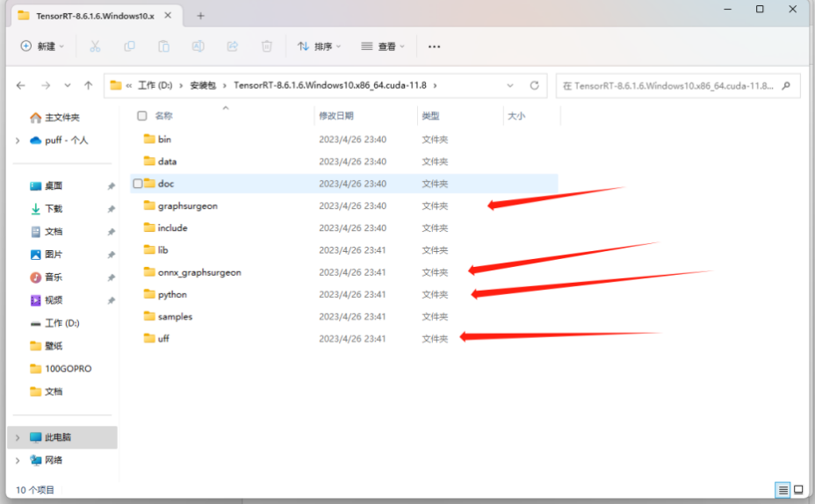Open a new tab with plus icon
This screenshot has width=815, height=504.
(x=200, y=16)
